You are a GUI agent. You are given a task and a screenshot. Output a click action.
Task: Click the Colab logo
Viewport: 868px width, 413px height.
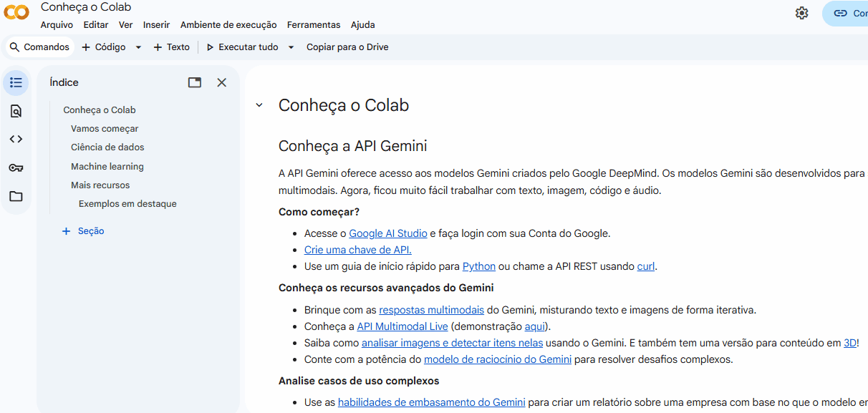[x=16, y=12]
